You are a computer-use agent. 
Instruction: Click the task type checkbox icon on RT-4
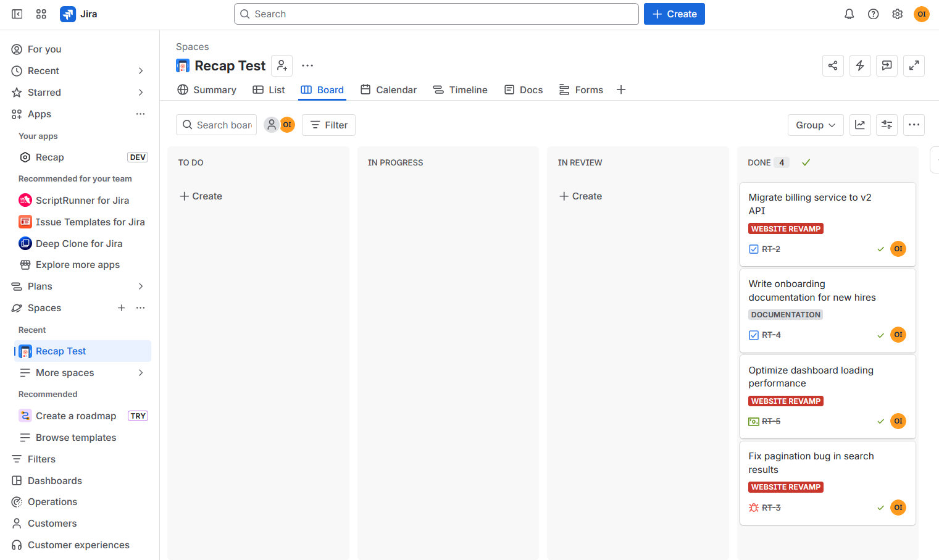(x=754, y=335)
